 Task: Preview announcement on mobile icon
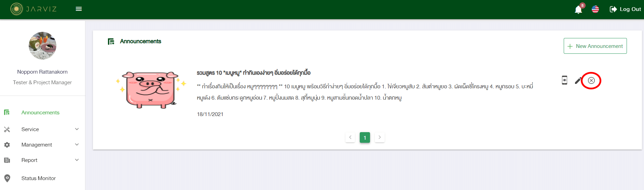[564, 80]
